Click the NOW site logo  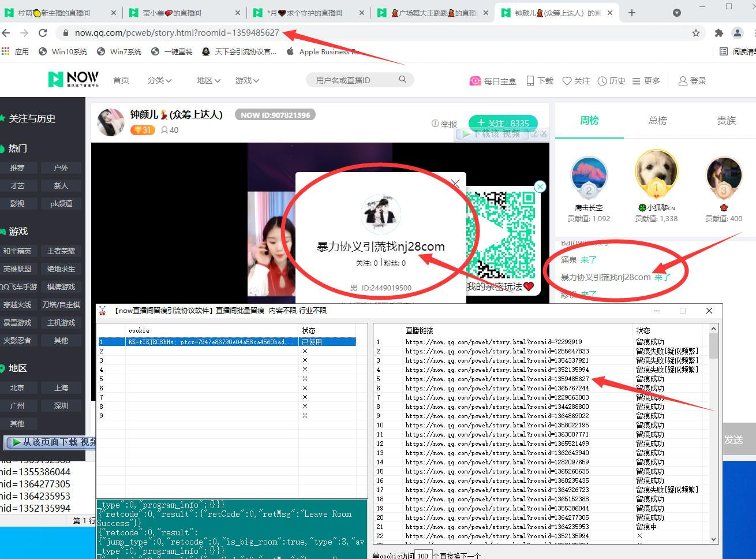(x=73, y=79)
